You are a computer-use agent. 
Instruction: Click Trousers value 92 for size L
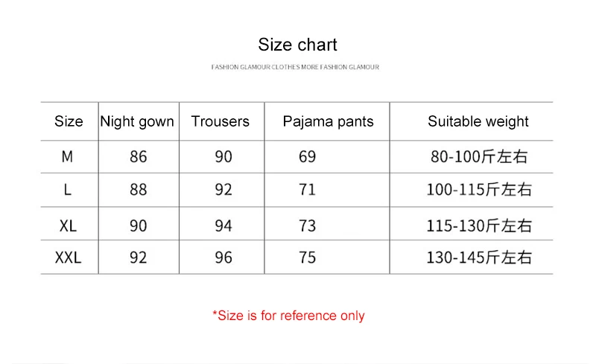click(223, 190)
